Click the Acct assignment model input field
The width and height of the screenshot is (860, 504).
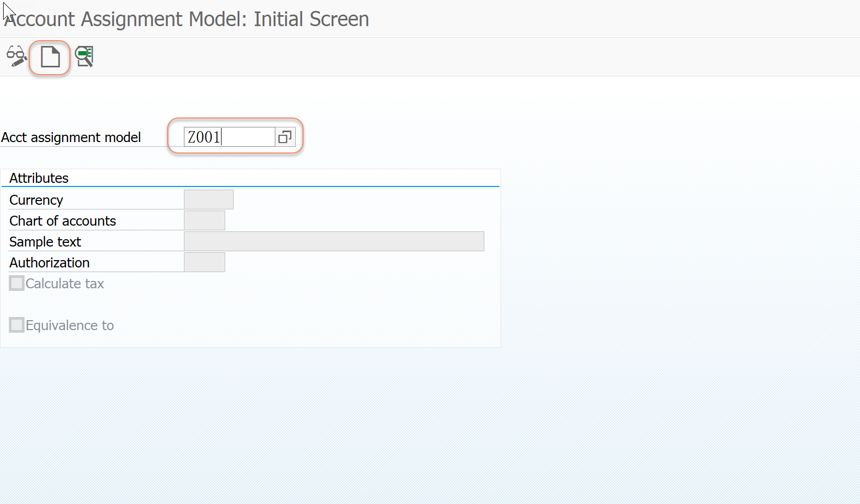click(229, 137)
